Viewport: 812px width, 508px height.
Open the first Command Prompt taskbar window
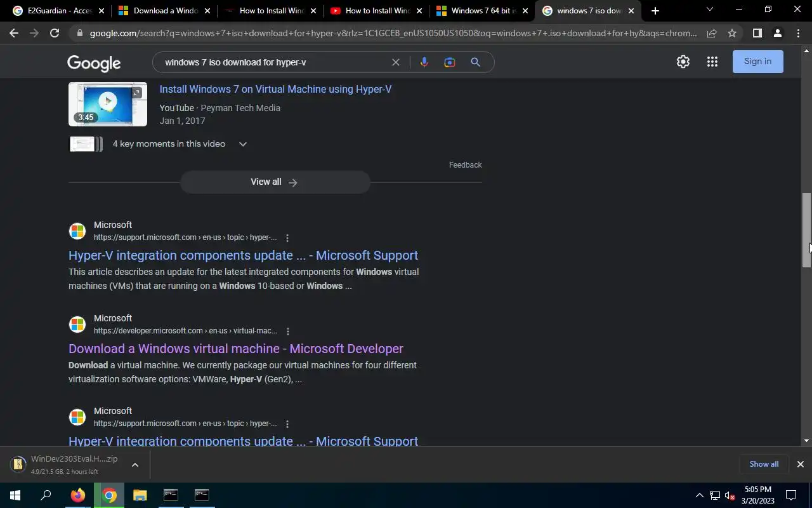click(171, 495)
